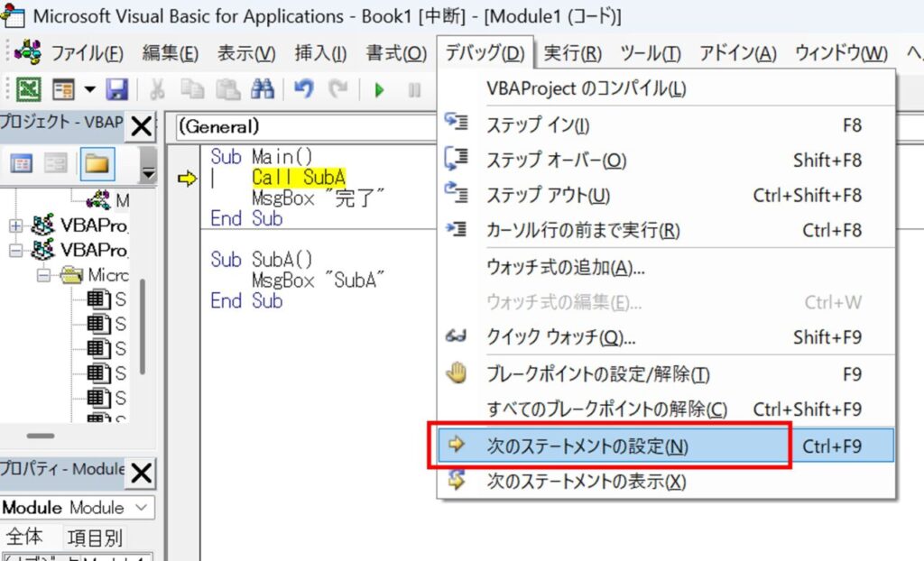Choose すべてのブレークポイントの解除(C) menu entry
This screenshot has height=561, width=924.
pos(666,409)
